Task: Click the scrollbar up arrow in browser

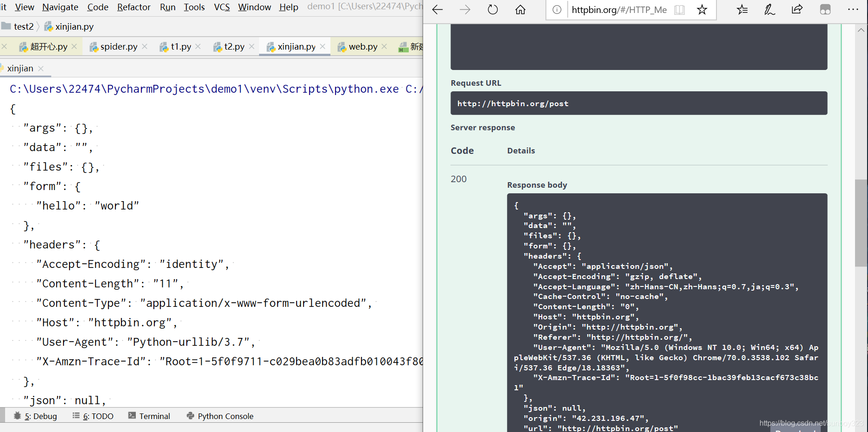Action: tap(861, 30)
